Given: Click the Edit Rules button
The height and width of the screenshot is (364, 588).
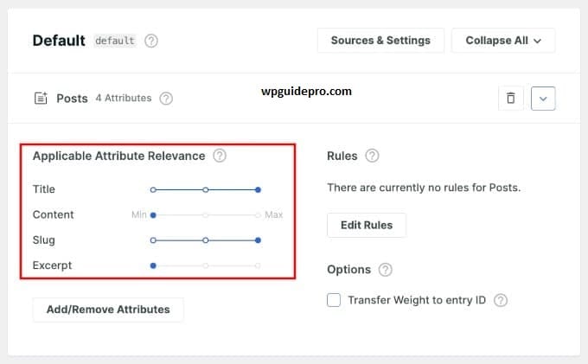Looking at the screenshot, I should tap(367, 225).
